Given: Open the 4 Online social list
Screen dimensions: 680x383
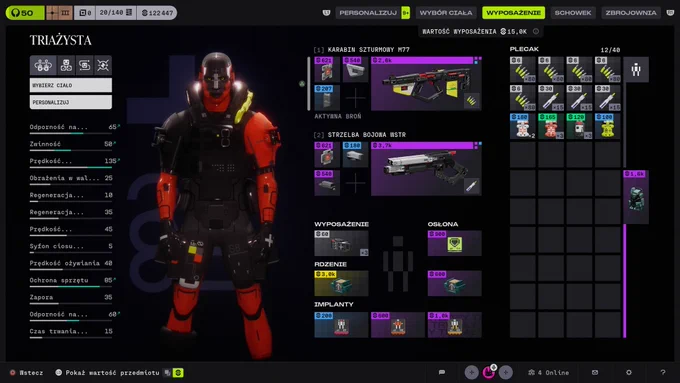Looking at the screenshot, I should click(x=549, y=372).
